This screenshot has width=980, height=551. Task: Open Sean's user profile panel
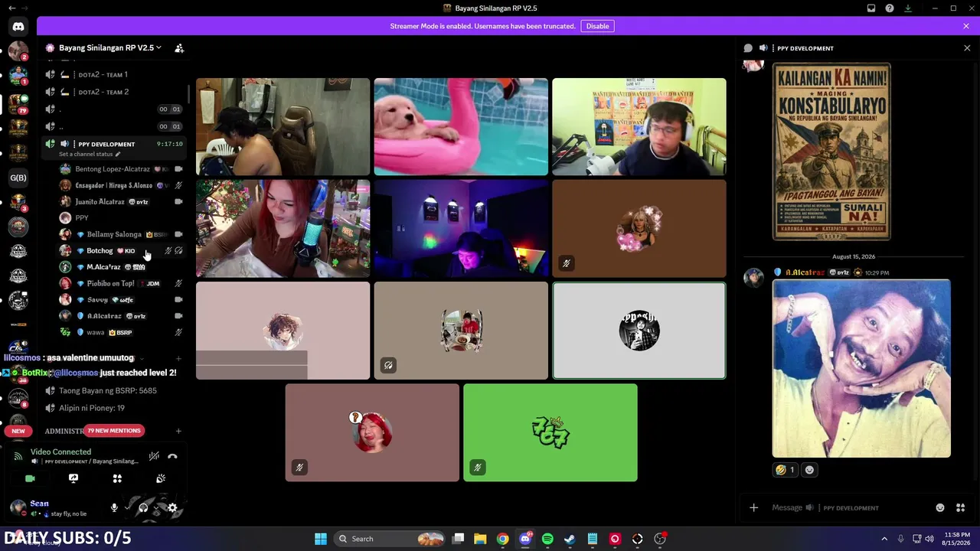(55, 507)
